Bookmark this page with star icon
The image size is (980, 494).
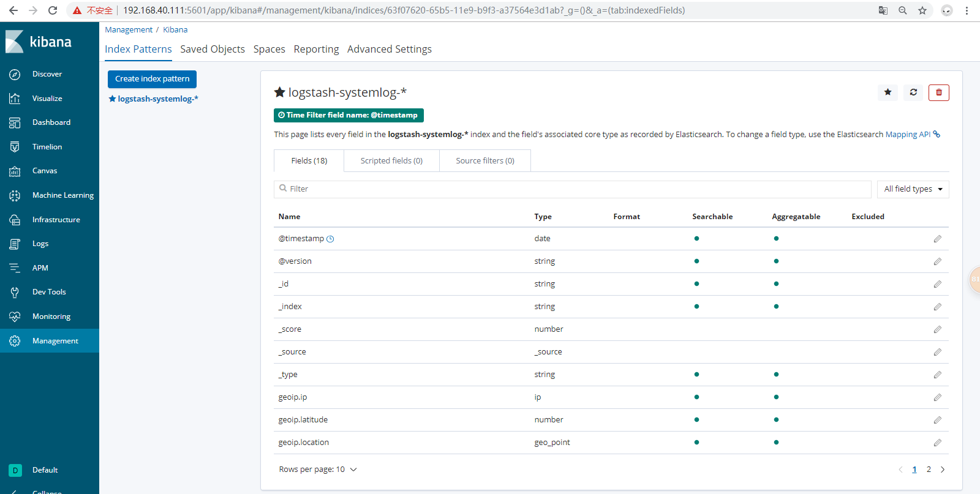[x=922, y=10]
